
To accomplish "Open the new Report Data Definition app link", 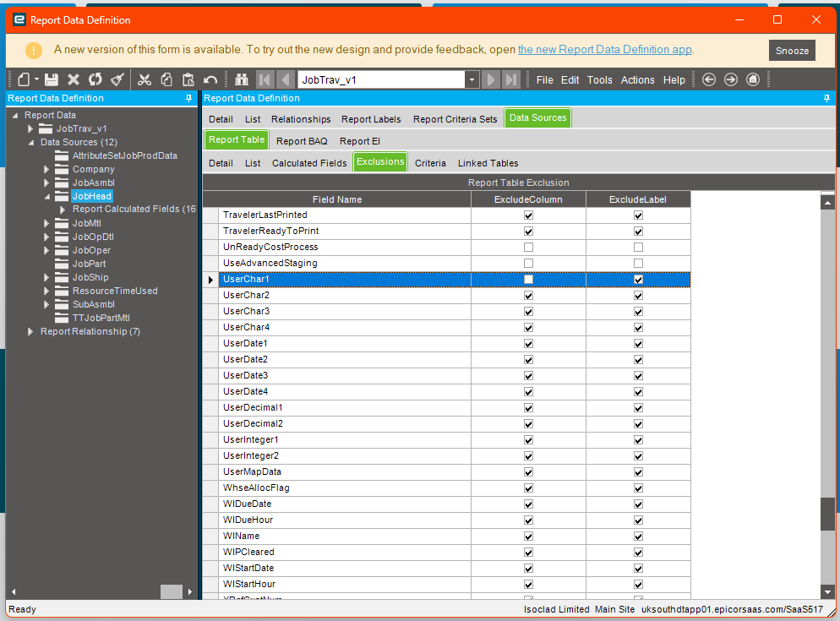I will (x=605, y=49).
